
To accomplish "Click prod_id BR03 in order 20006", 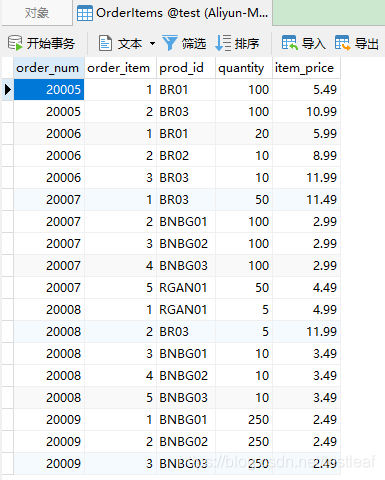I will coord(186,178).
